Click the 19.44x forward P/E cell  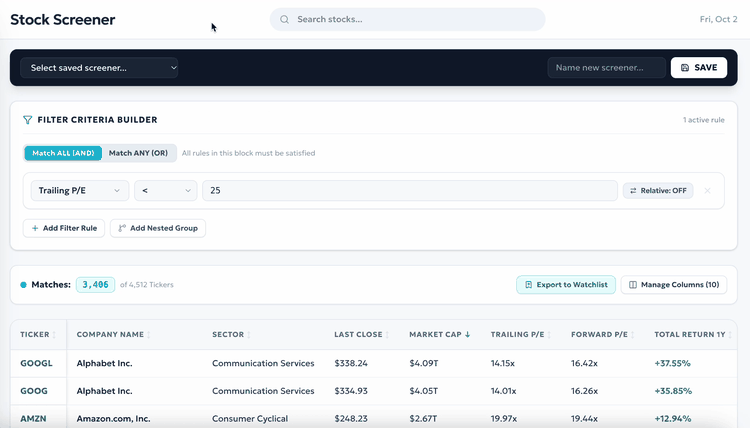pyautogui.click(x=585, y=419)
